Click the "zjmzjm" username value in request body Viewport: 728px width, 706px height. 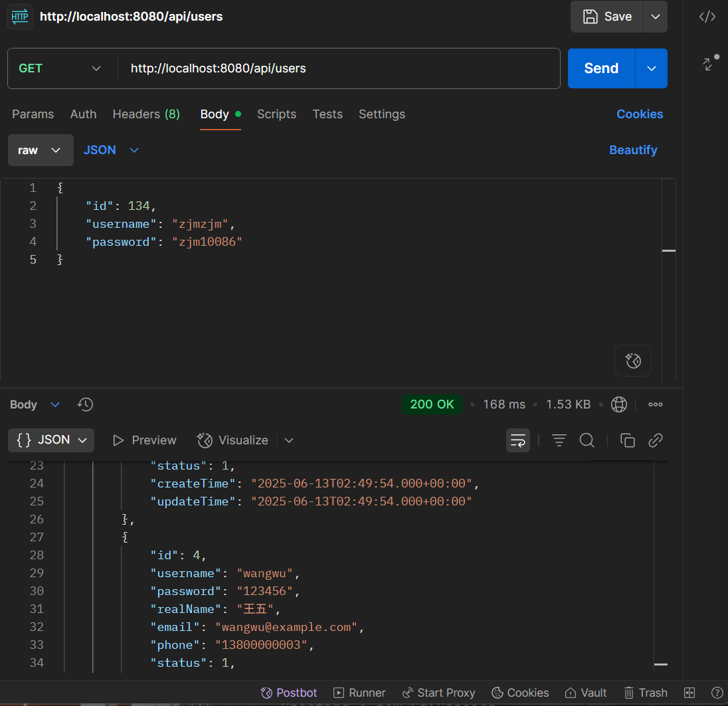(200, 224)
